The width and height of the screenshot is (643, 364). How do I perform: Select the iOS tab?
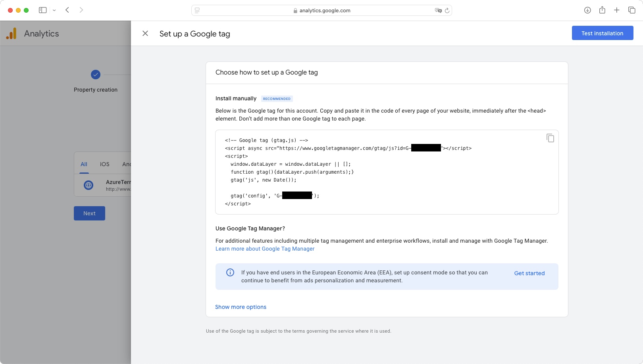104,164
